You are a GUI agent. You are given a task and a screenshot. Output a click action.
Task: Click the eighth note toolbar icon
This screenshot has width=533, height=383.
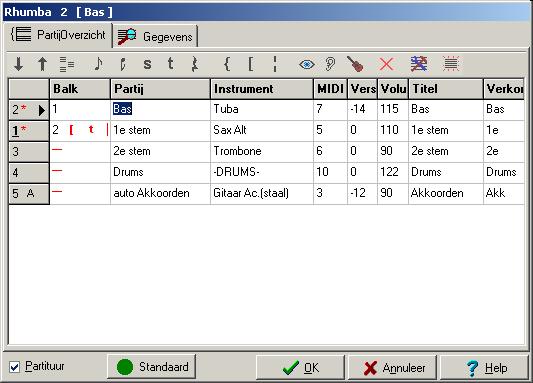[x=98, y=64]
